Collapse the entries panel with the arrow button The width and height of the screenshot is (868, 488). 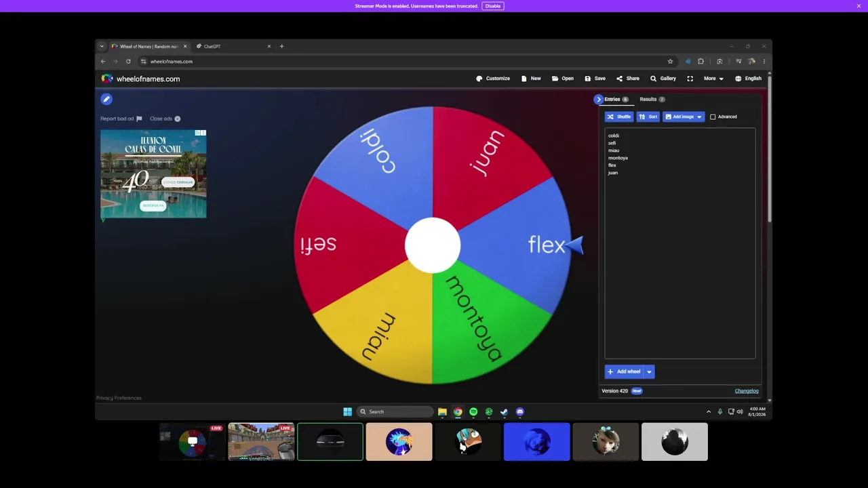(x=598, y=100)
